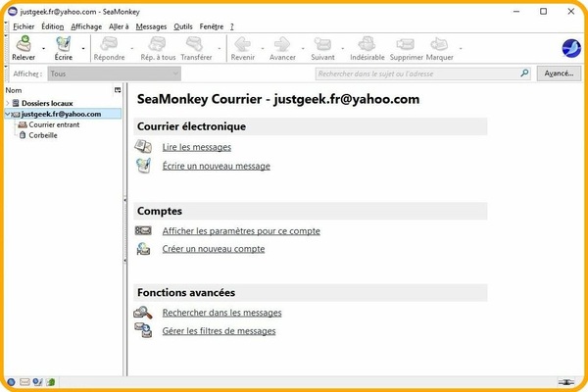Open Gérer les filtres de messages link
This screenshot has width=588, height=392.
219,331
